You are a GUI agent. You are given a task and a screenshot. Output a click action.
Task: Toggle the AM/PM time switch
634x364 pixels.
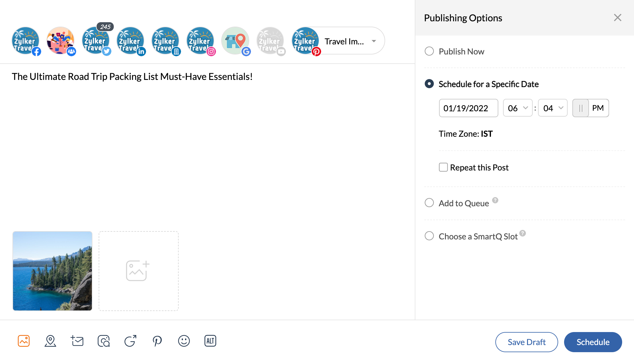click(590, 108)
